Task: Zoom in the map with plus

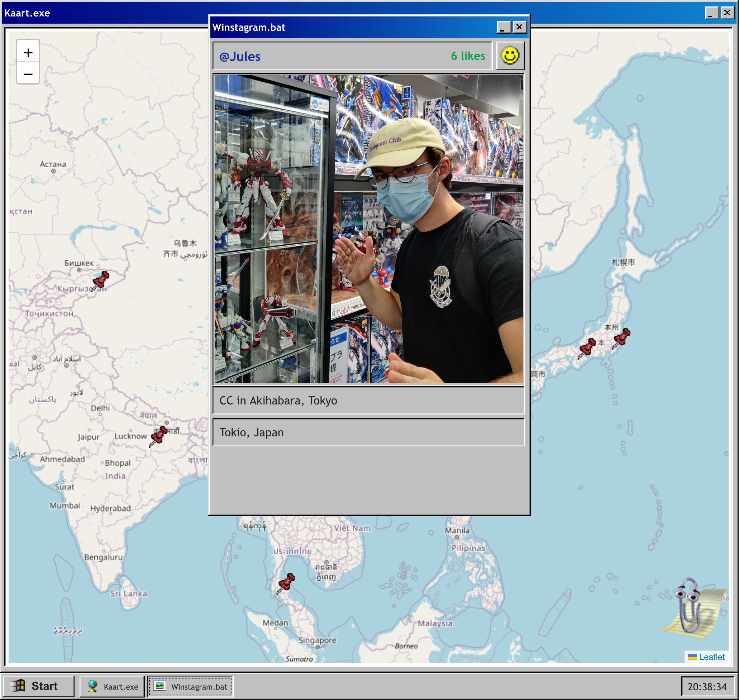Action: [x=28, y=53]
